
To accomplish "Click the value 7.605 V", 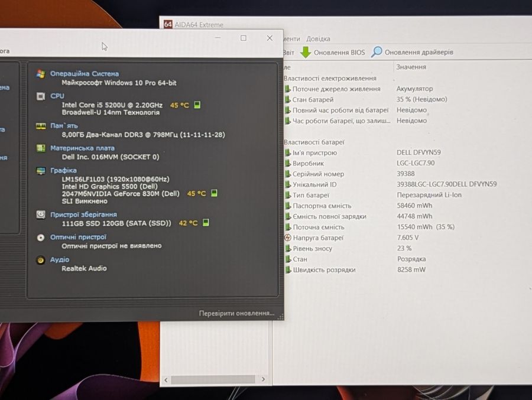I will (x=408, y=238).
